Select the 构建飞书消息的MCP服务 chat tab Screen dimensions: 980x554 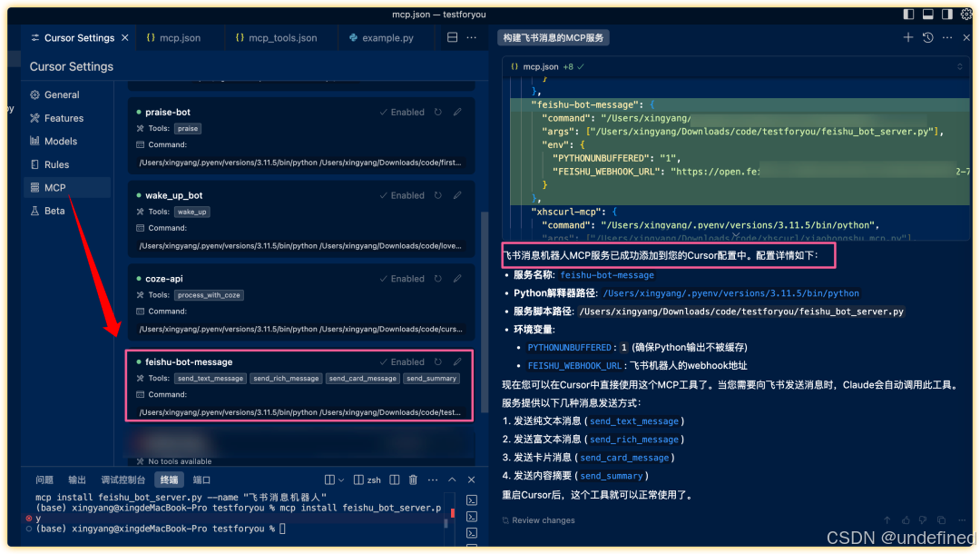(x=554, y=38)
